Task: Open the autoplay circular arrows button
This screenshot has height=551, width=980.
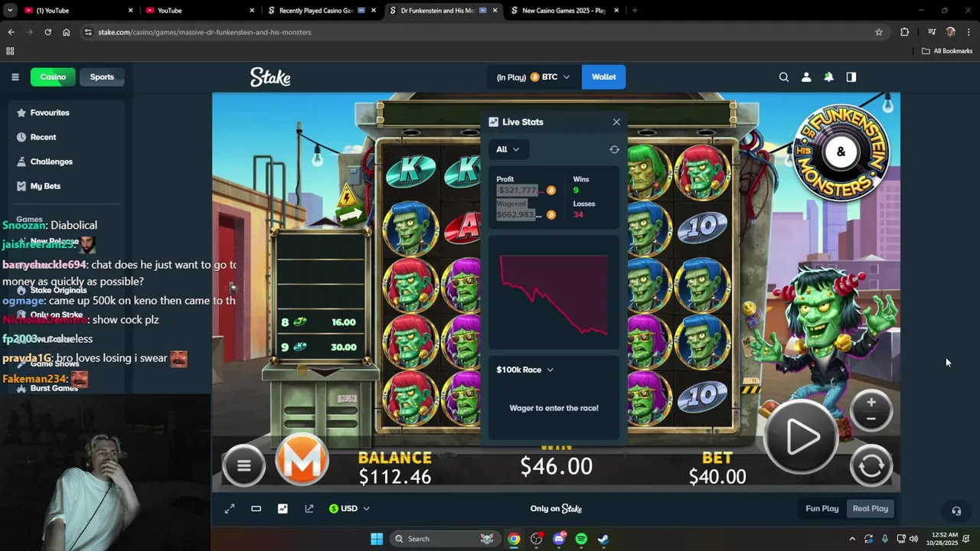Action: coord(871,465)
